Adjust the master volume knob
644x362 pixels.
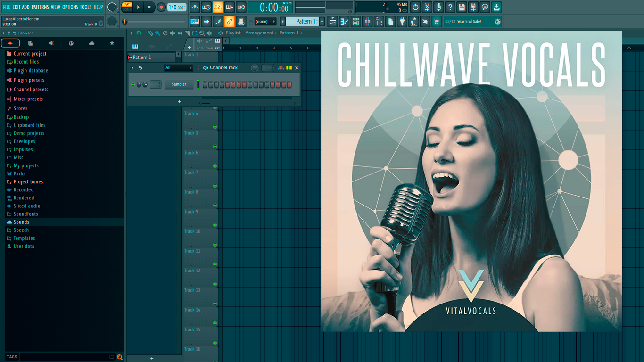click(112, 7)
